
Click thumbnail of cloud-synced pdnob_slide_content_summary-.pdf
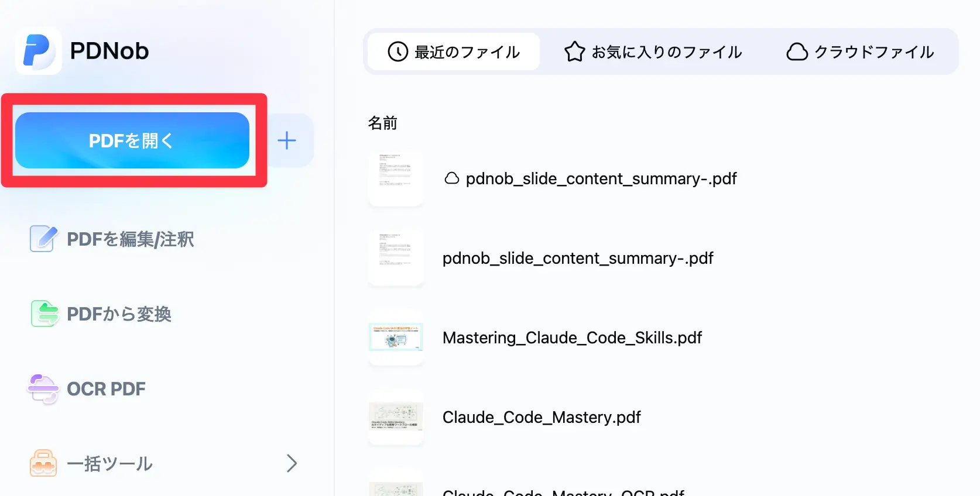(x=396, y=178)
